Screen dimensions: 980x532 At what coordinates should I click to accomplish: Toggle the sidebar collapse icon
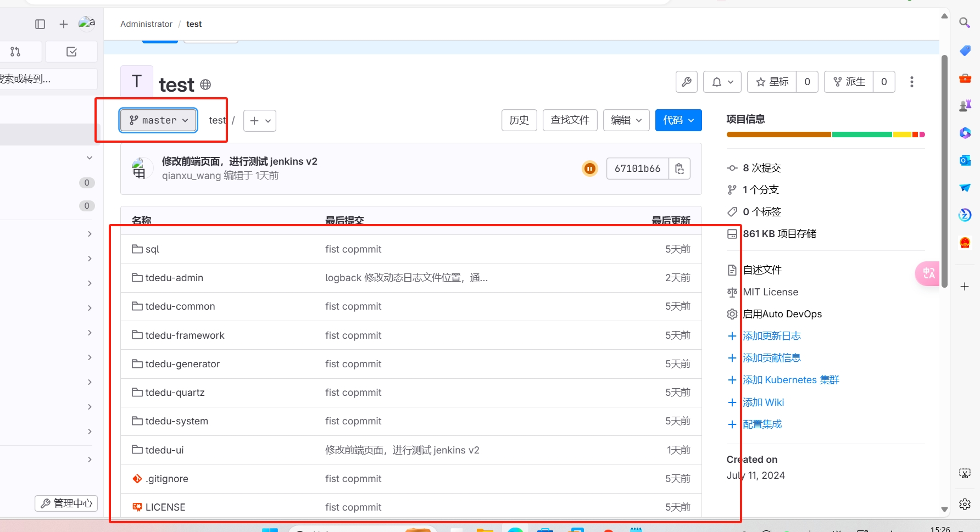pyautogui.click(x=40, y=24)
